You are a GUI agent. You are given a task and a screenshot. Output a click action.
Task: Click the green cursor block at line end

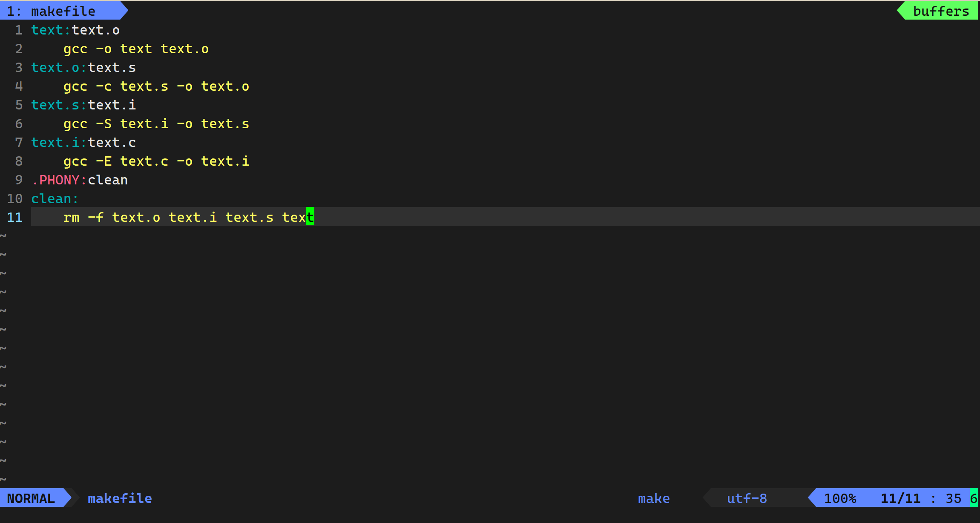[x=310, y=216]
